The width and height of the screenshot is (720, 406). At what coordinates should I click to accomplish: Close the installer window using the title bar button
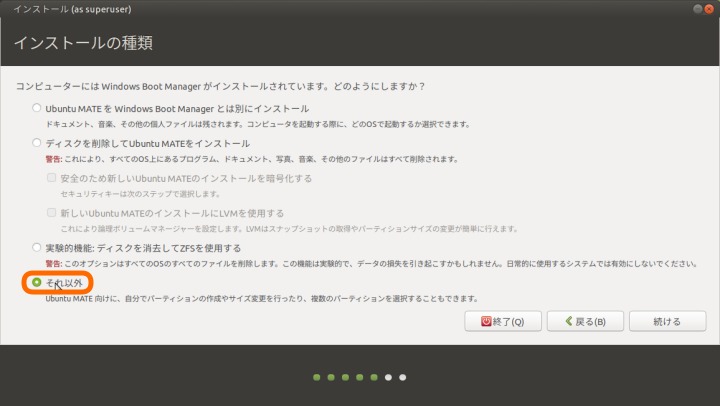[709, 9]
